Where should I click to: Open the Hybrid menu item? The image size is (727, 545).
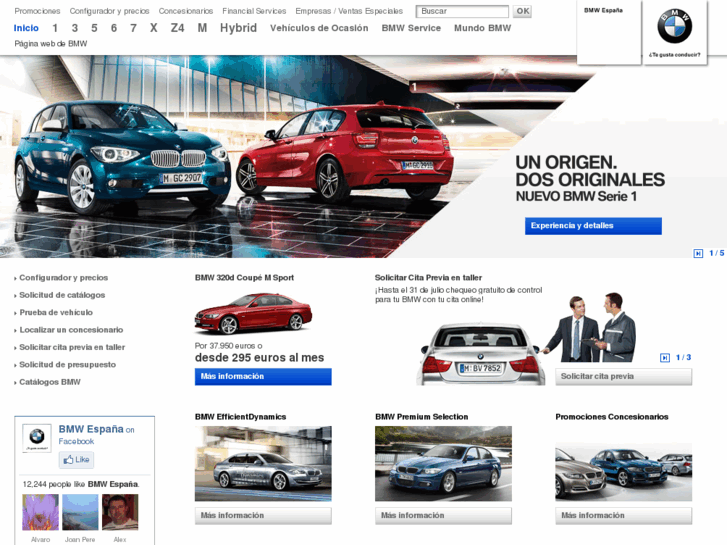click(238, 28)
